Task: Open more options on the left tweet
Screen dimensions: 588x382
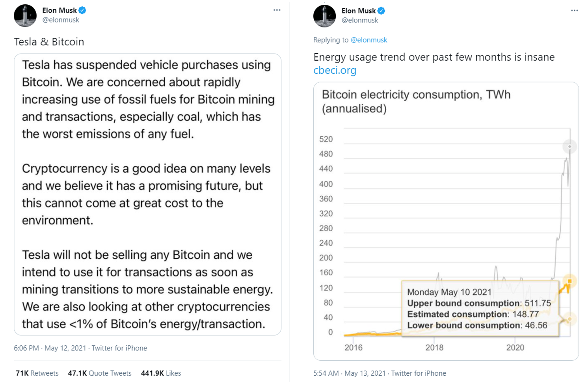Action: 277,10
